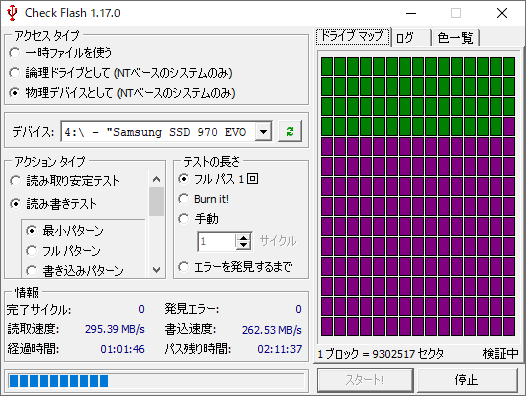Click the 停止 stop button
Viewport: 526px width, 396px height.
click(x=467, y=380)
